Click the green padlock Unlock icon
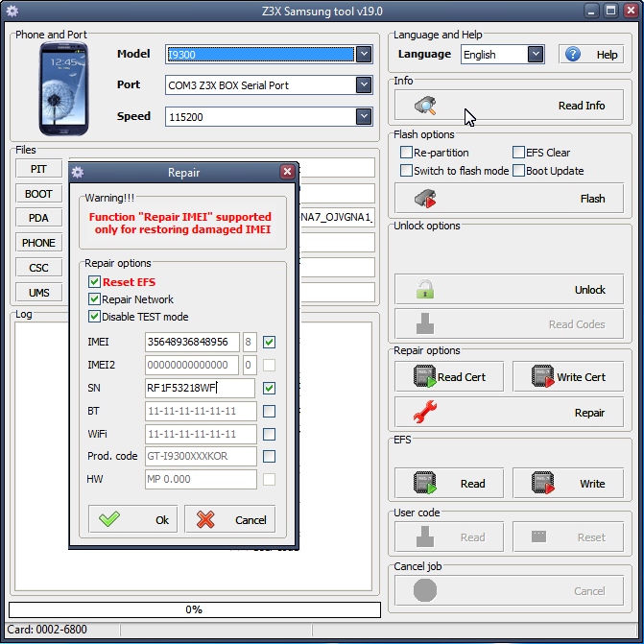 (x=425, y=289)
